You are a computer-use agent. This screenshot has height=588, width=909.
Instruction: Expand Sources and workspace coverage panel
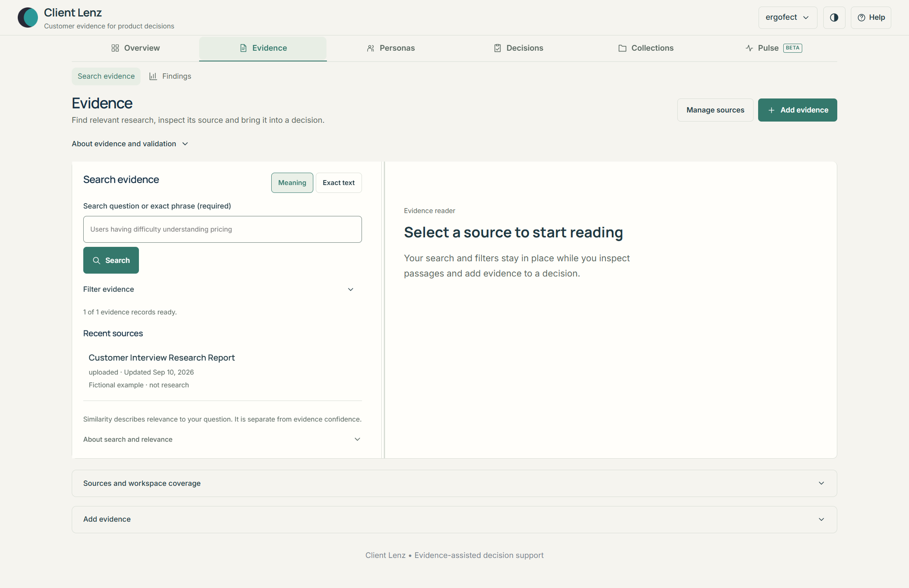click(454, 483)
